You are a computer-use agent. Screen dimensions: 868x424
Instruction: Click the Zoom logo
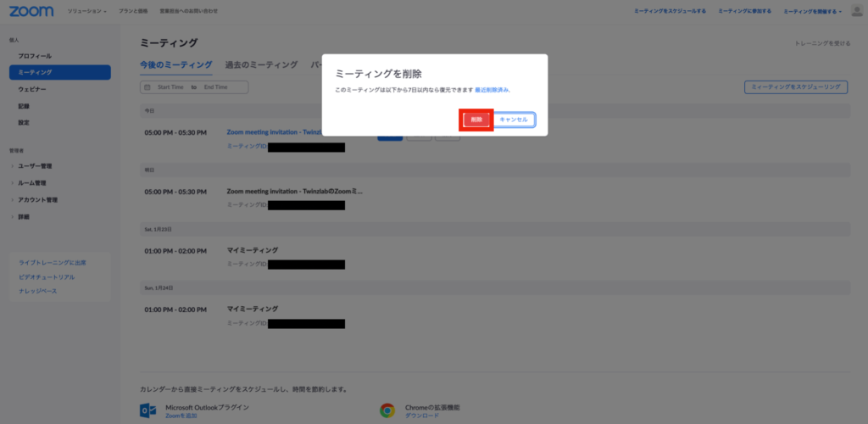[31, 11]
